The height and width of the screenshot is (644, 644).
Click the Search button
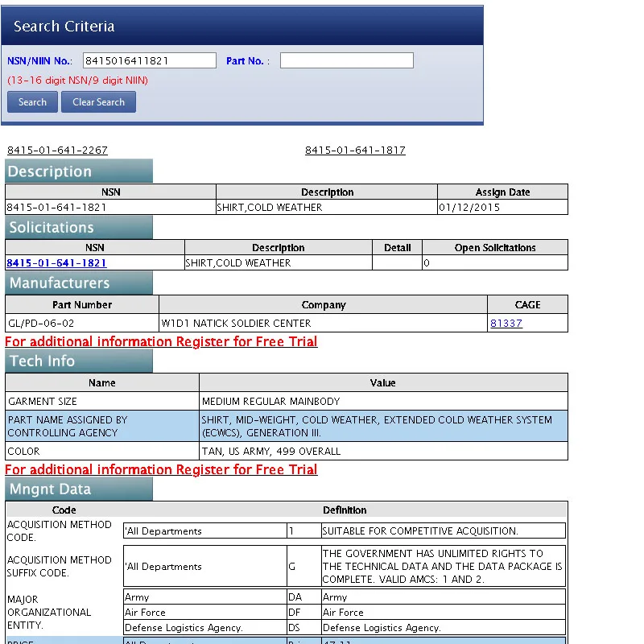32,102
